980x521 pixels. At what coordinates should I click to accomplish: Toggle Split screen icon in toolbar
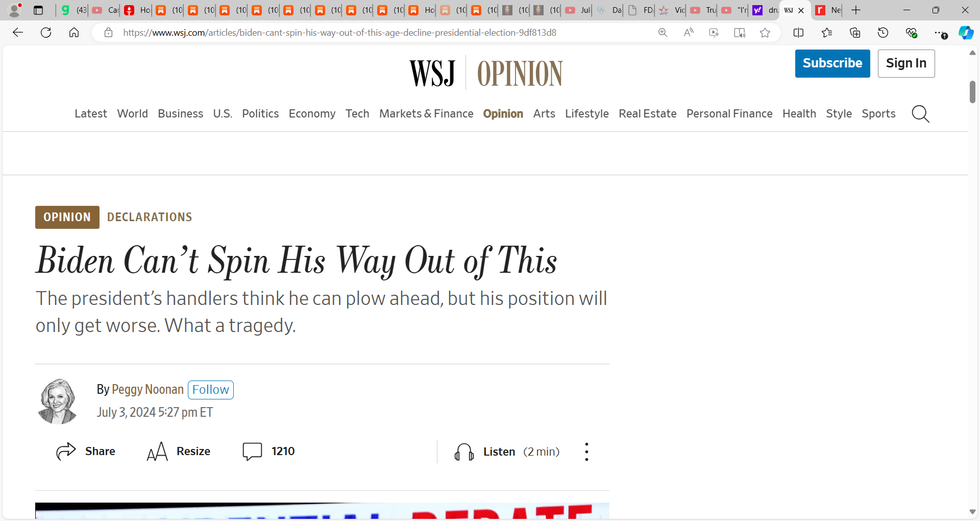pos(798,33)
